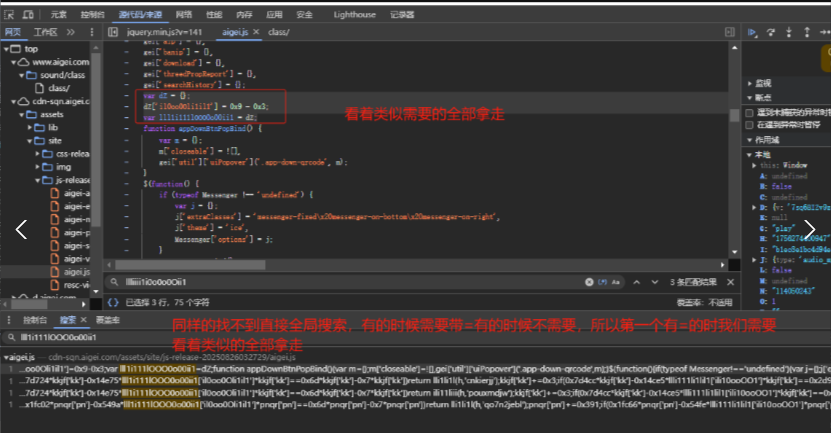The height and width of the screenshot is (433, 831).
Task: Open the 元素 panel tab
Action: pos(58,15)
